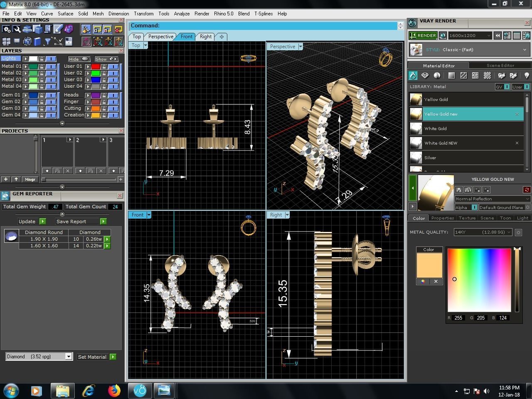This screenshot has width=532, height=399.
Task: Click Save Report in Gem Reporter
Action: click(x=81, y=222)
